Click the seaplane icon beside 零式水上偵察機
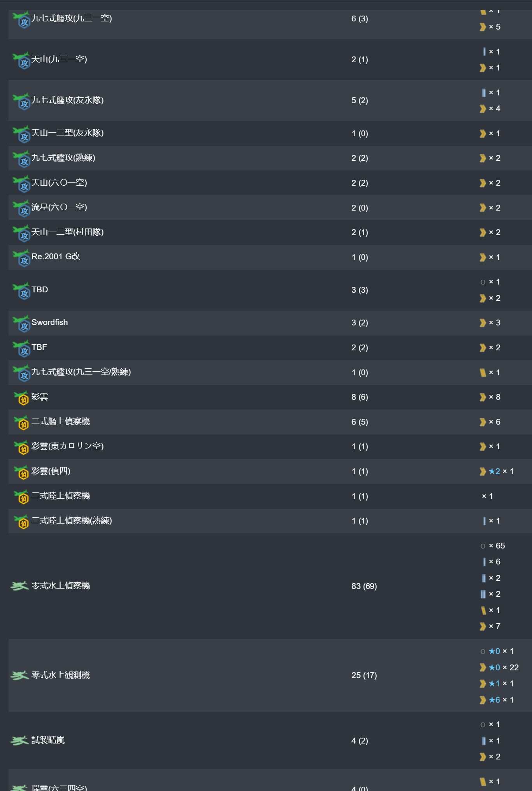532x791 pixels. pos(20,585)
